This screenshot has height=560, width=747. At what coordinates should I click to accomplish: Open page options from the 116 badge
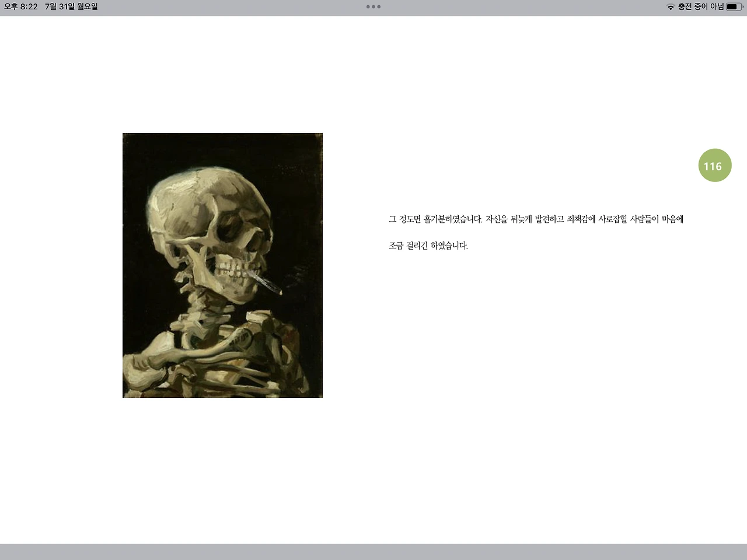point(715,166)
